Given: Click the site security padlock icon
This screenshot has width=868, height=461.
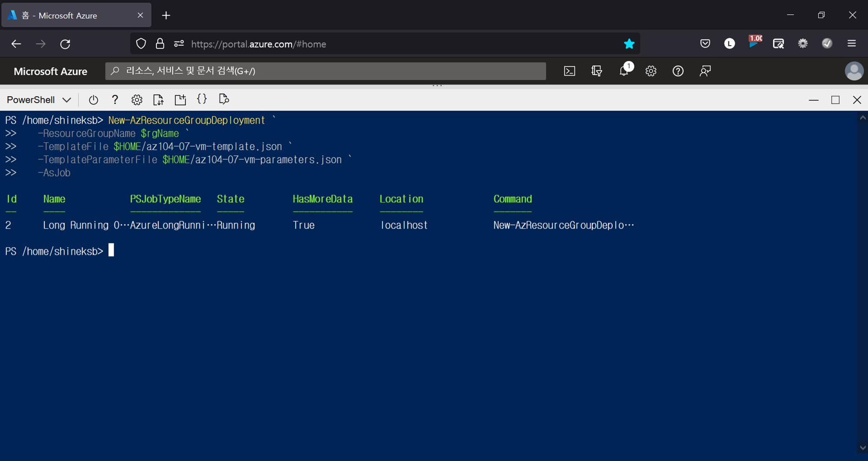Looking at the screenshot, I should coord(160,44).
